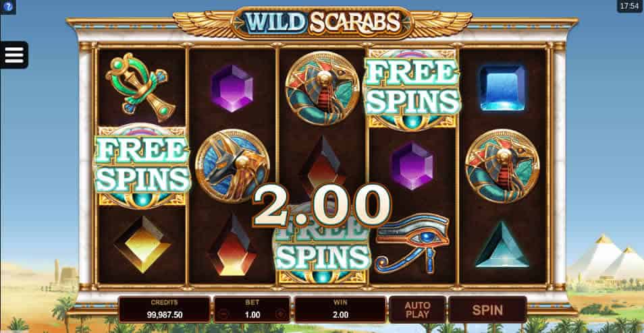Screen dimensions: 644x333
Task: Open the hamburger menu
Action: click(x=14, y=55)
